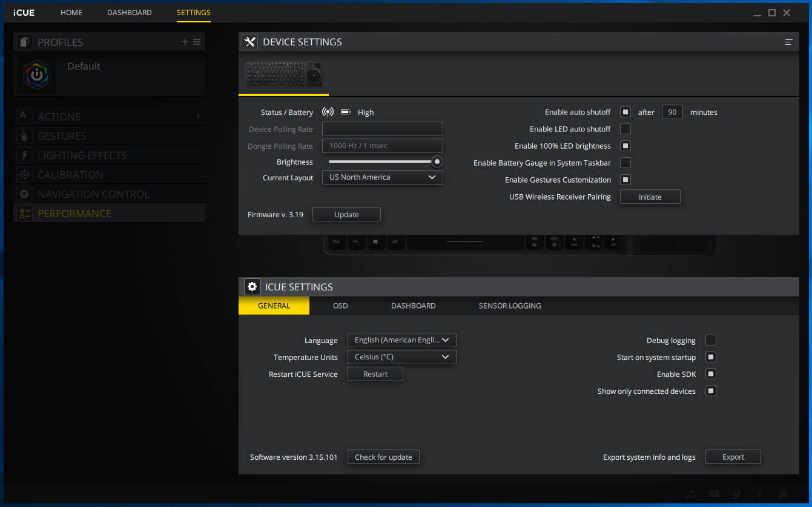Screen dimensions: 812x507
Task: Enable Debug logging checkbox
Action: [711, 340]
